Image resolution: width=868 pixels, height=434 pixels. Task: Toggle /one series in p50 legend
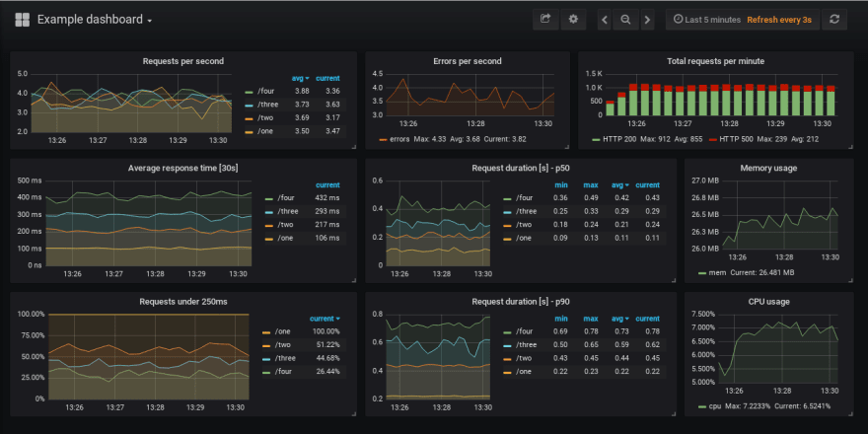tap(523, 238)
